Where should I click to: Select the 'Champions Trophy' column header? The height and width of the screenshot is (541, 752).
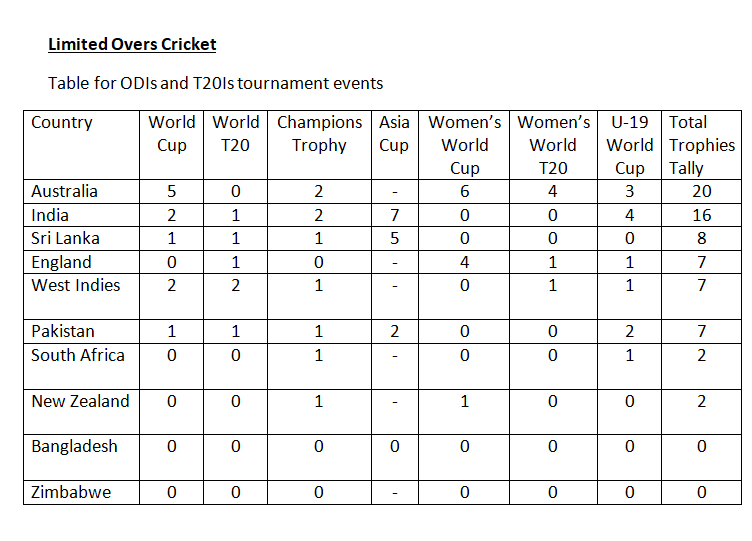319,134
